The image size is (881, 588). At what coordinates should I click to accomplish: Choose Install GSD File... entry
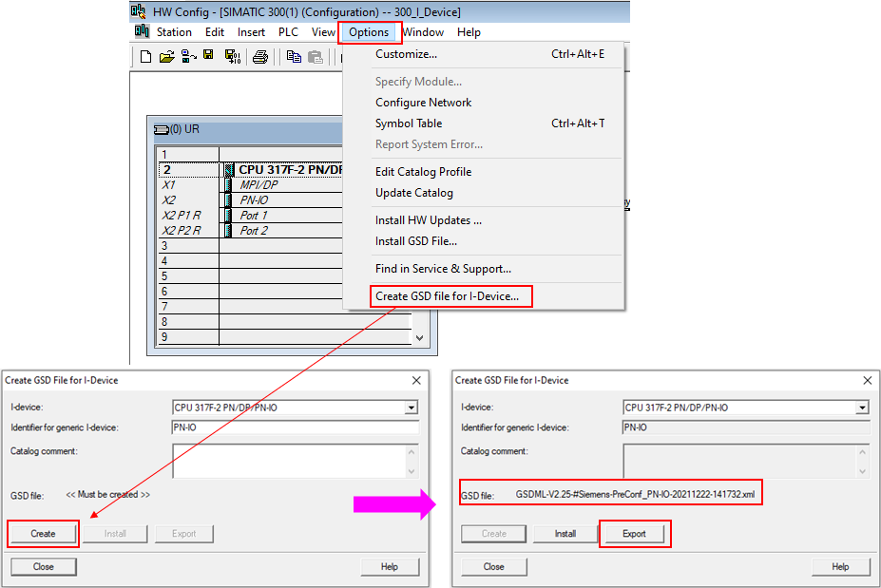pos(484,241)
